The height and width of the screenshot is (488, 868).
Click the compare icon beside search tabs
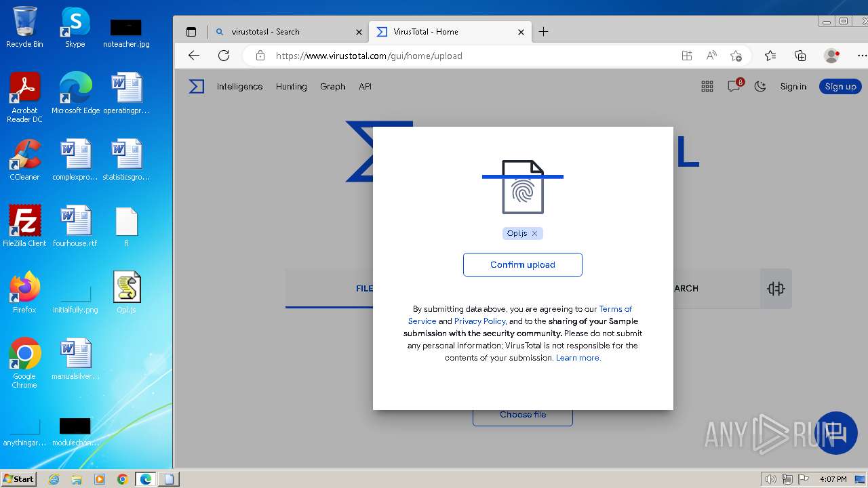click(x=776, y=289)
